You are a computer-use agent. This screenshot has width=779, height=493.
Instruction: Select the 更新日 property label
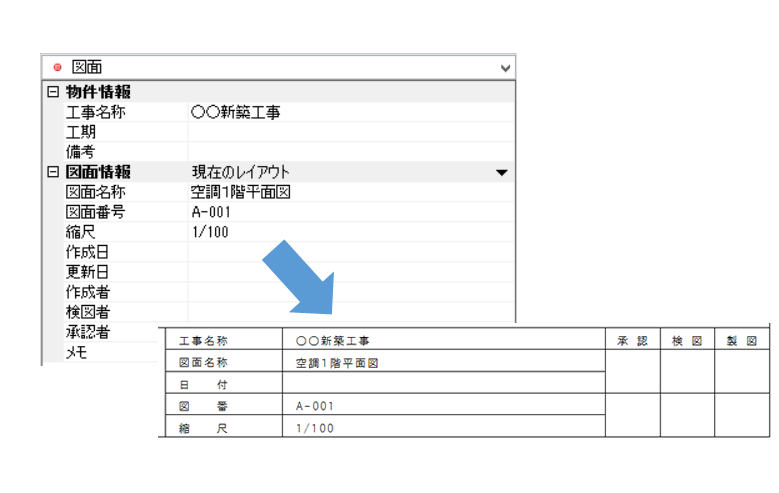87,272
